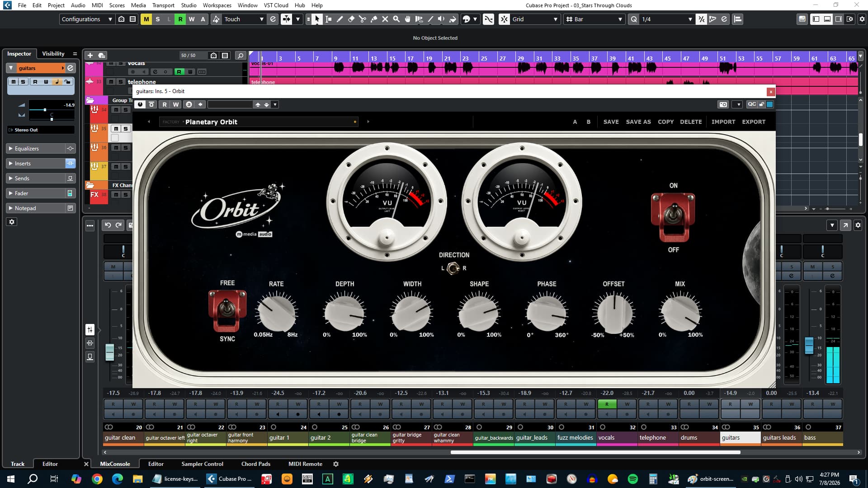Viewport: 868px width, 488px height.
Task: Toggle the global Solo S button
Action: [x=157, y=19]
